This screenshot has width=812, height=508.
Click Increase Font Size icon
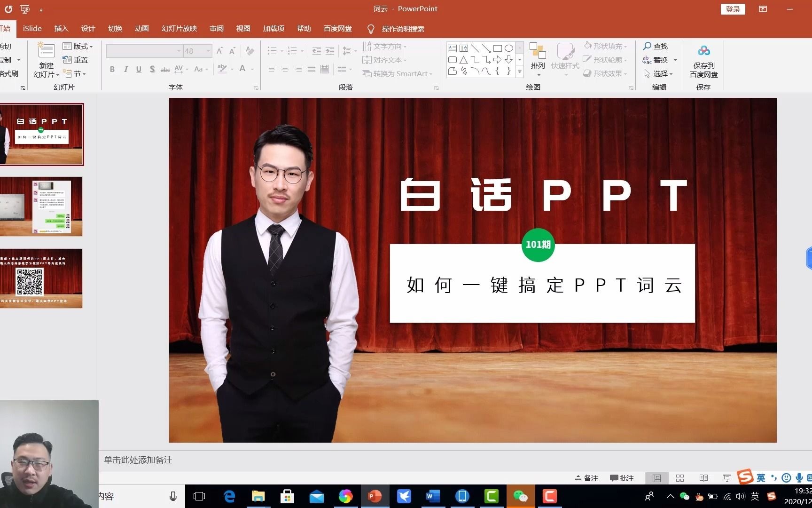219,51
